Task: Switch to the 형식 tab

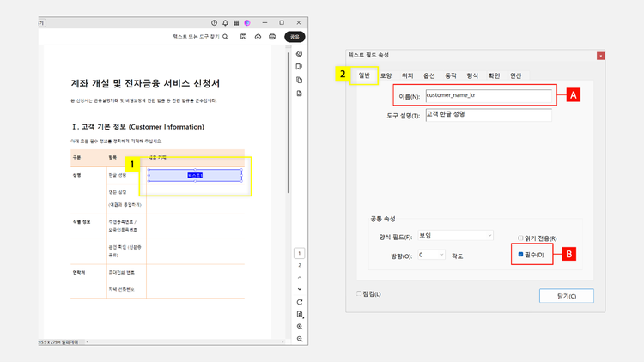Action: (472, 75)
